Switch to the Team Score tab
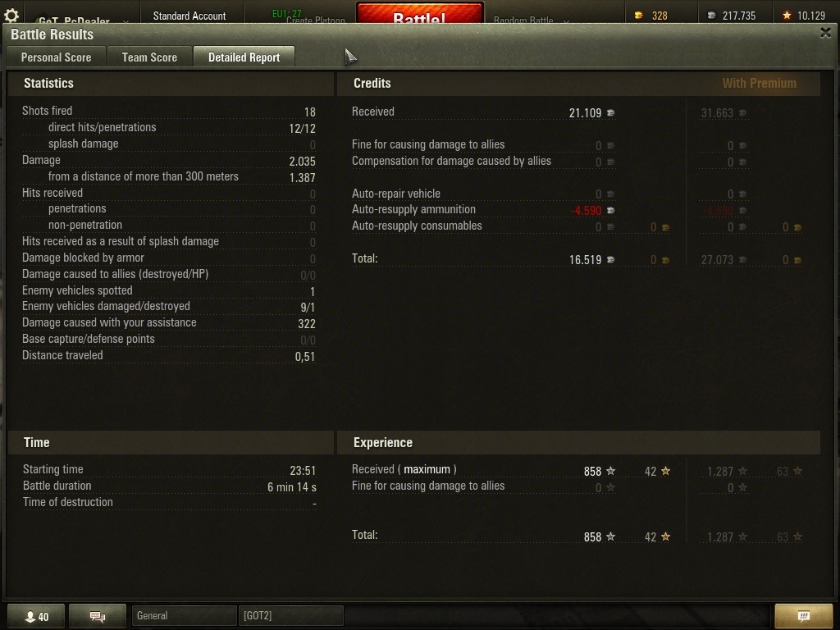This screenshot has width=840, height=630. (149, 57)
